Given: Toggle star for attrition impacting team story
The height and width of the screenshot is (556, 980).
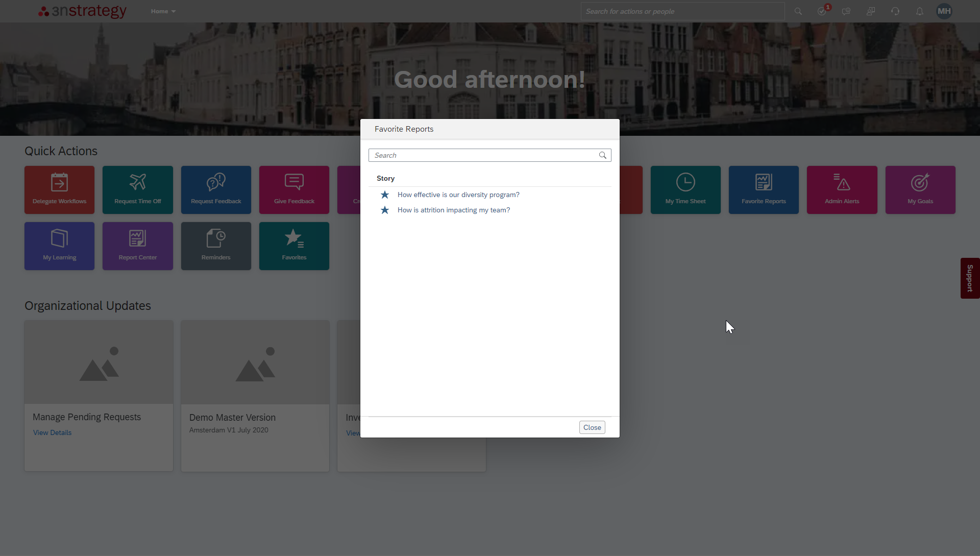Looking at the screenshot, I should coord(385,210).
